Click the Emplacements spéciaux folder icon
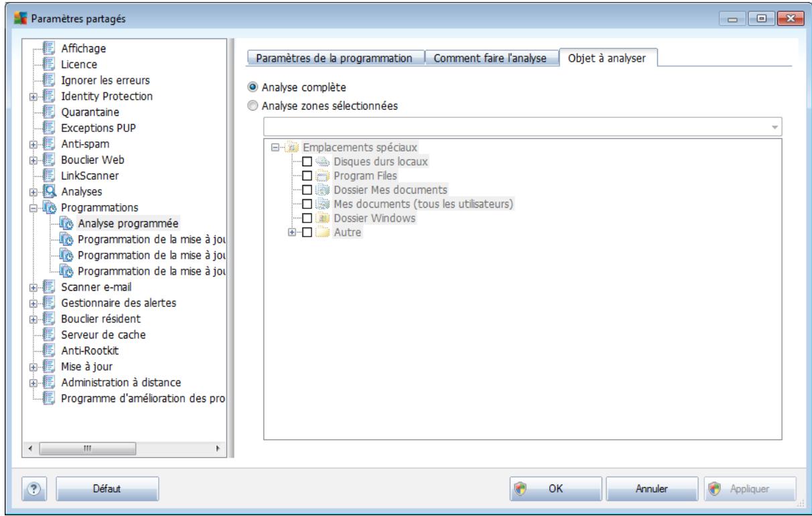The height and width of the screenshot is (516, 812). coord(293,147)
